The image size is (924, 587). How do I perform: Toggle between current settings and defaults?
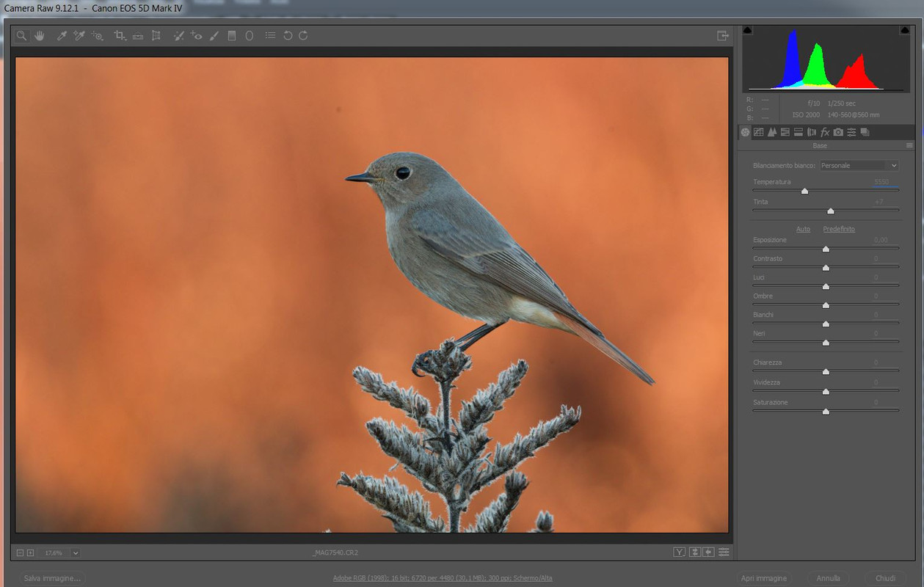point(724,552)
